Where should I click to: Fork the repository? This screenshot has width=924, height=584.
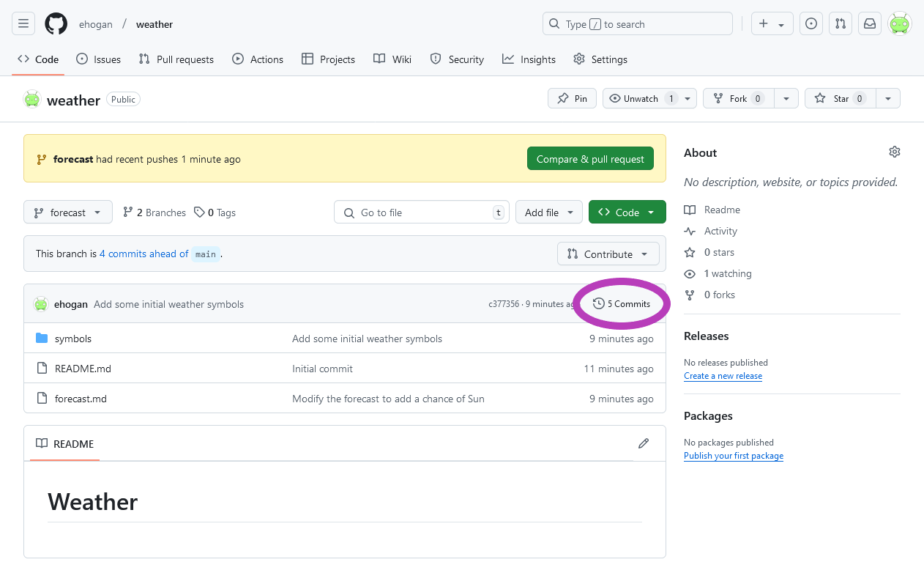[x=739, y=98]
